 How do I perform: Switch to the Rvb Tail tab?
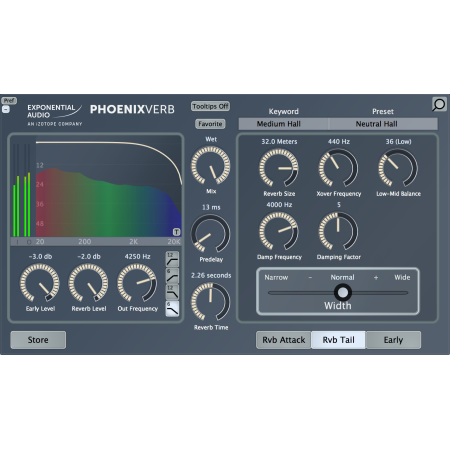click(x=338, y=340)
